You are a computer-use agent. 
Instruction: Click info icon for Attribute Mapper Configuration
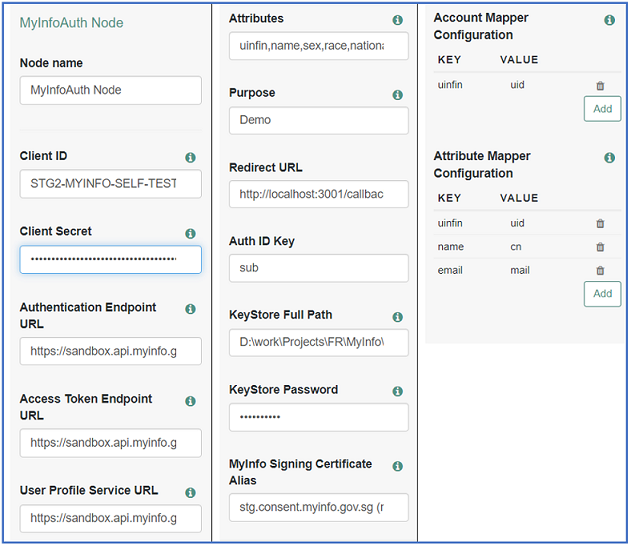pyautogui.click(x=609, y=158)
